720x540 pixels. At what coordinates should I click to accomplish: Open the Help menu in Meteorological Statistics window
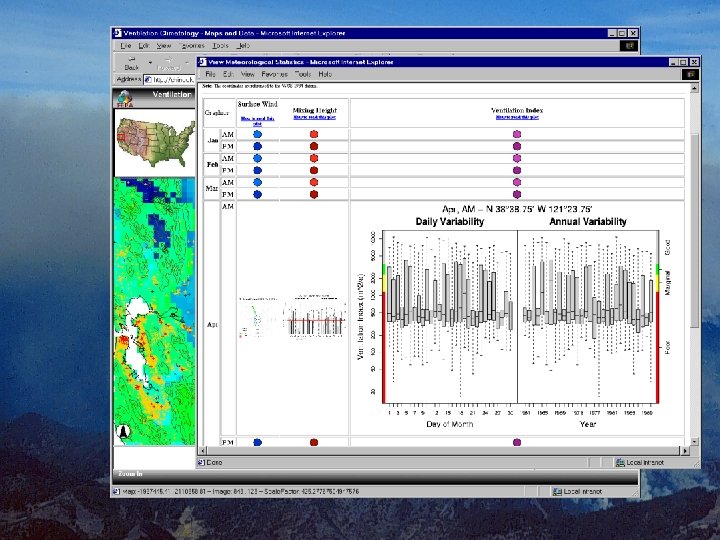(x=325, y=74)
